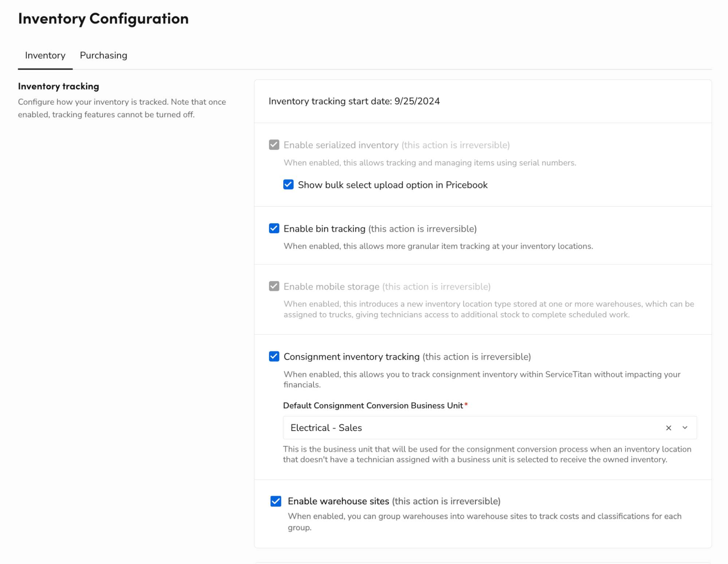The height and width of the screenshot is (564, 728).
Task: Clear the Electrical - Sales selection with the X icon
Action: click(x=668, y=428)
